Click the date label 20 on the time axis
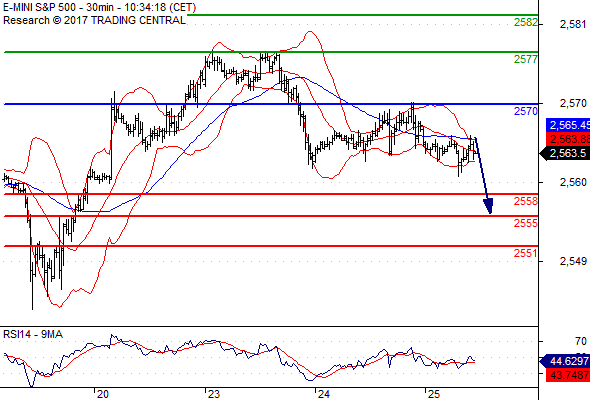This screenshot has height=400, width=590. click(x=102, y=394)
